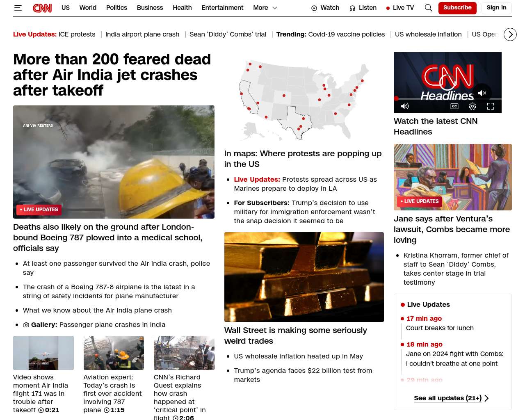Expand the More navigation dropdown
The image size is (525, 420).
click(x=265, y=8)
